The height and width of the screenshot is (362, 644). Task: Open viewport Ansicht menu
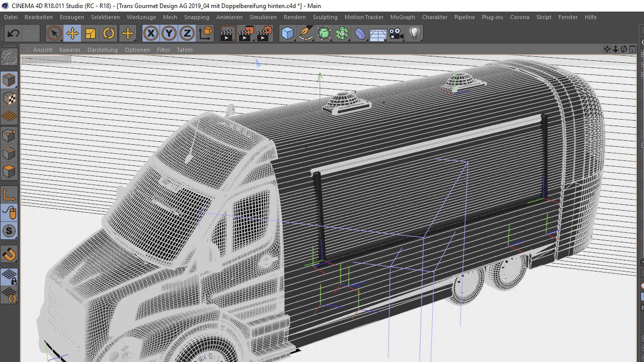tap(43, 50)
